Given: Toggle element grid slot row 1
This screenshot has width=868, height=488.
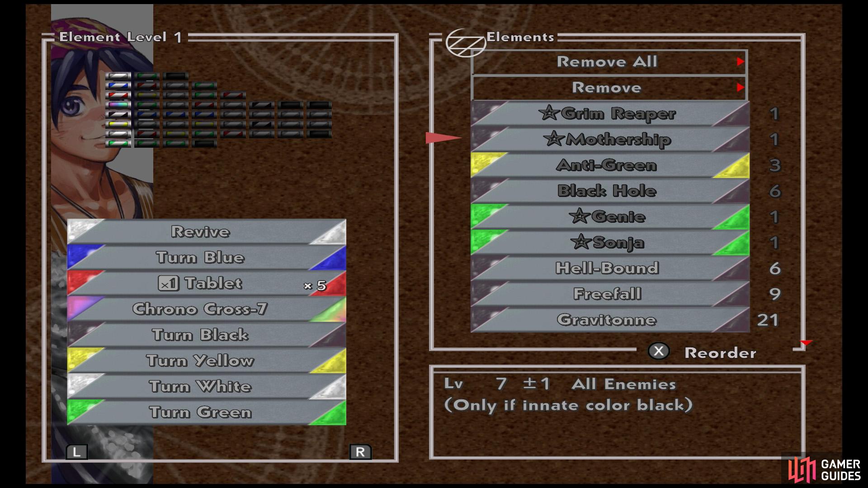Looking at the screenshot, I should click(118, 75).
